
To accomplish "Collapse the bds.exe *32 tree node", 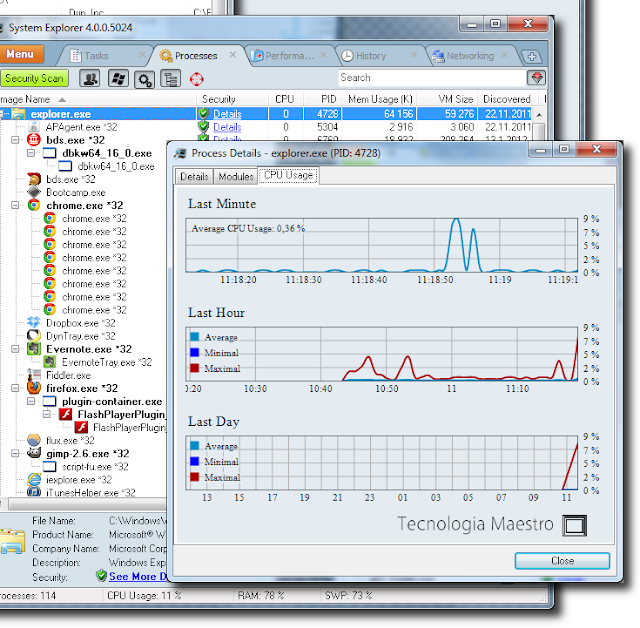I will click(x=15, y=140).
